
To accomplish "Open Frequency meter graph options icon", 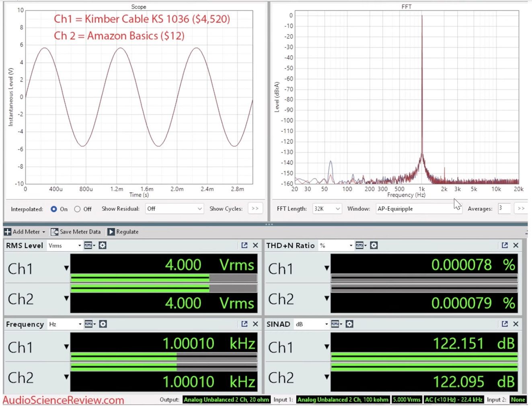I will click(x=90, y=324).
